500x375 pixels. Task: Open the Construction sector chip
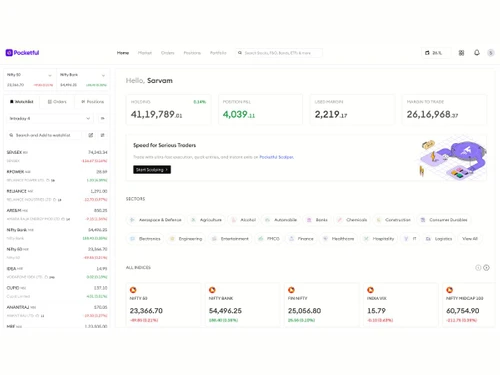394,220
